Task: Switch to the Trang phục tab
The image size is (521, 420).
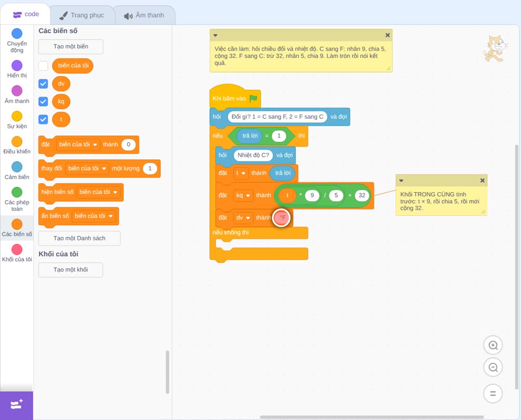Action: click(x=82, y=15)
